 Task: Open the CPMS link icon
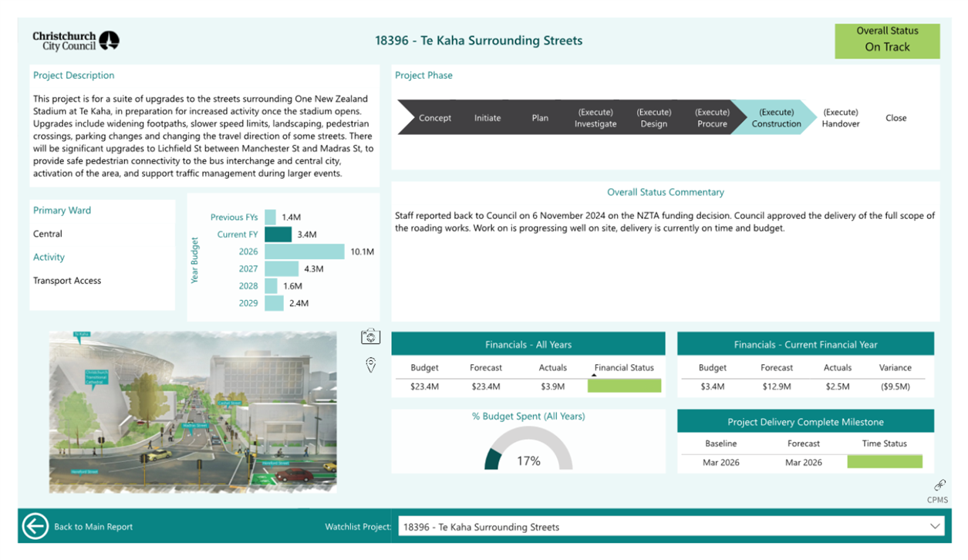coord(939,485)
